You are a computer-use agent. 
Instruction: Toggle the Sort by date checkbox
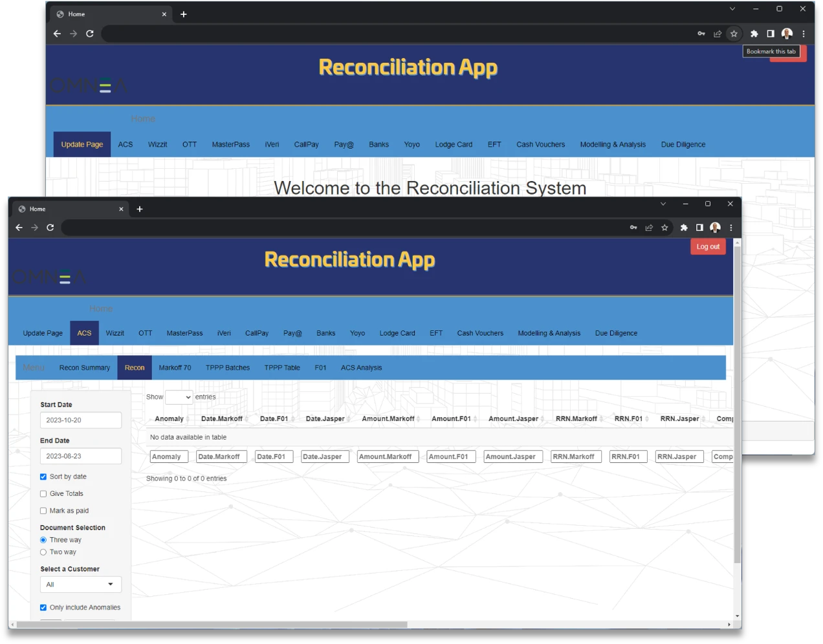pyautogui.click(x=43, y=477)
